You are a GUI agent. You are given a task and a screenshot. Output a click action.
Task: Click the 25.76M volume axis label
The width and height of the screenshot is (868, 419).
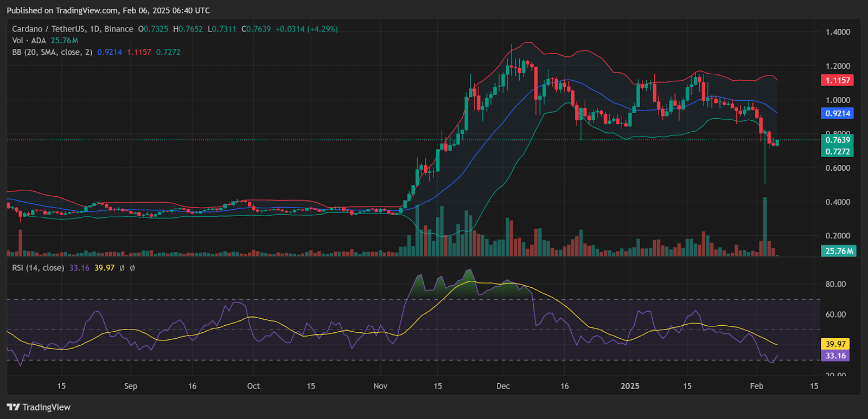pos(839,251)
